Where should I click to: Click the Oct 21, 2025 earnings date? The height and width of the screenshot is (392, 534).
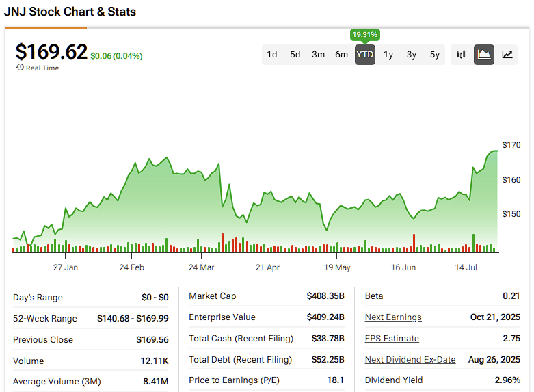[495, 317]
